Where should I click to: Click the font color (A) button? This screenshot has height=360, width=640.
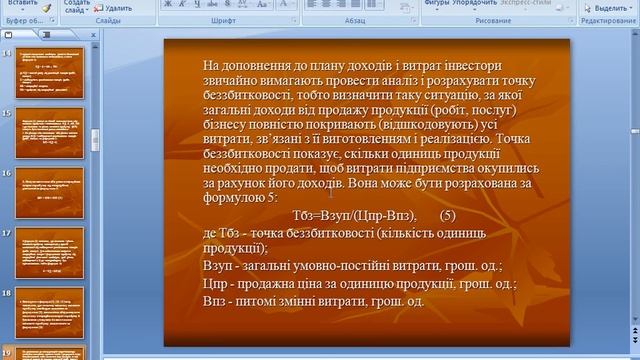point(283,4)
